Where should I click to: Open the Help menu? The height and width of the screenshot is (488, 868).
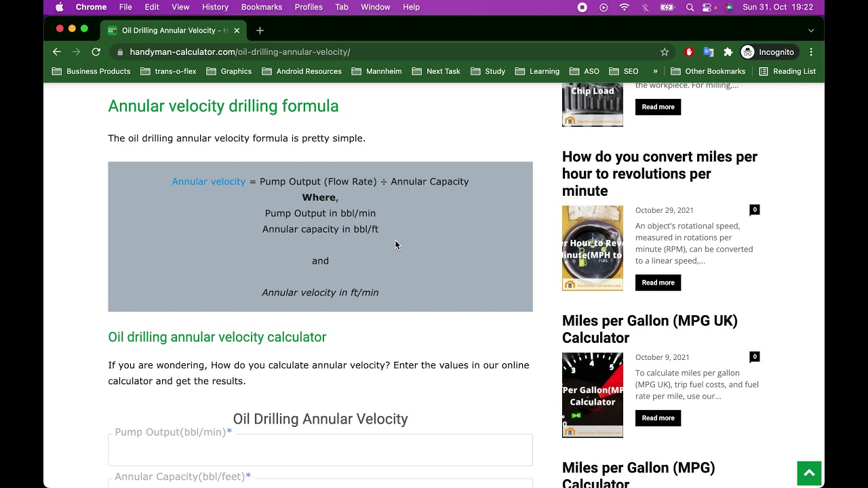click(411, 7)
